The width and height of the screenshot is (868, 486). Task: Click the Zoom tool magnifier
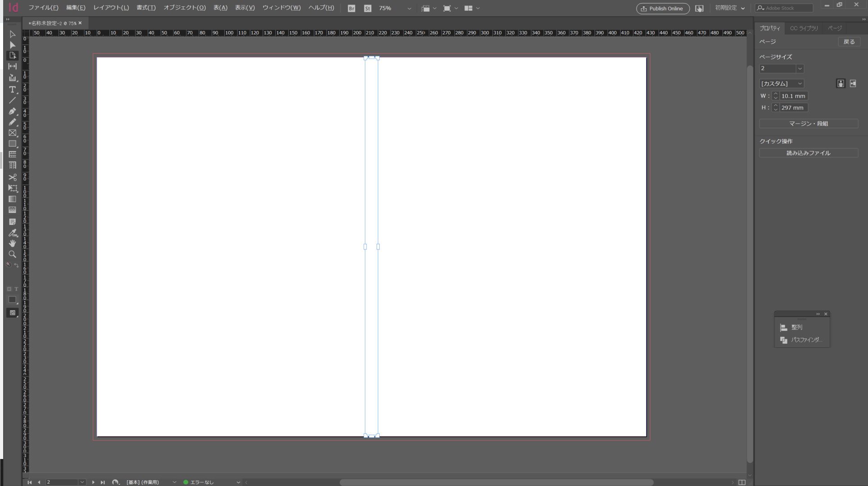12,254
